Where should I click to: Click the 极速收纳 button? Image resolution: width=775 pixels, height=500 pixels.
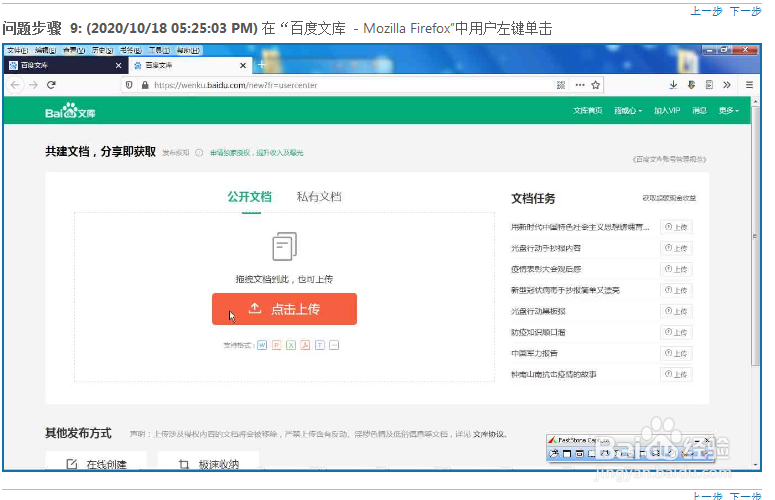[x=209, y=461]
